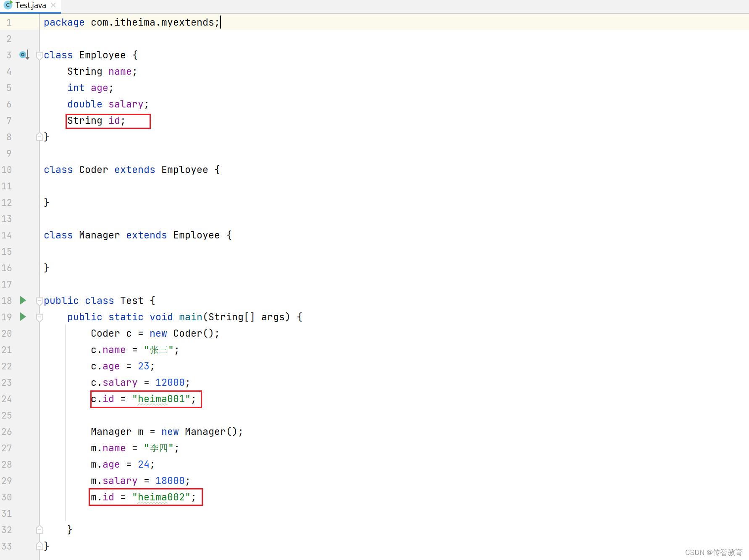The image size is (749, 560).
Task: Click 'package' keyword on line 1
Action: click(64, 23)
